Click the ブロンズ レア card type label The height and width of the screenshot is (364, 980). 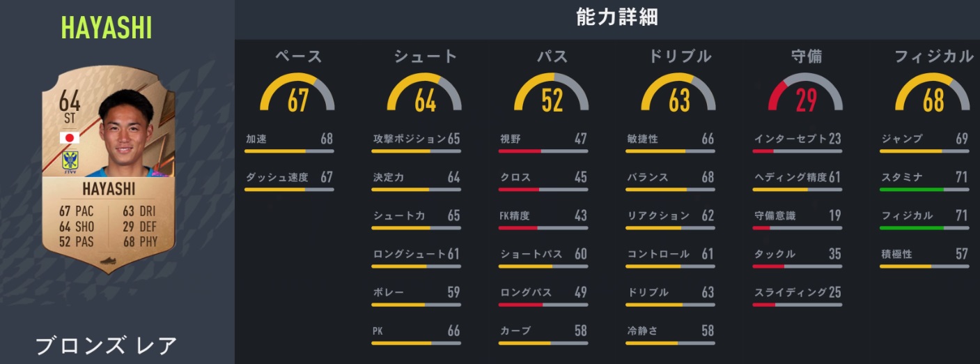(x=107, y=346)
